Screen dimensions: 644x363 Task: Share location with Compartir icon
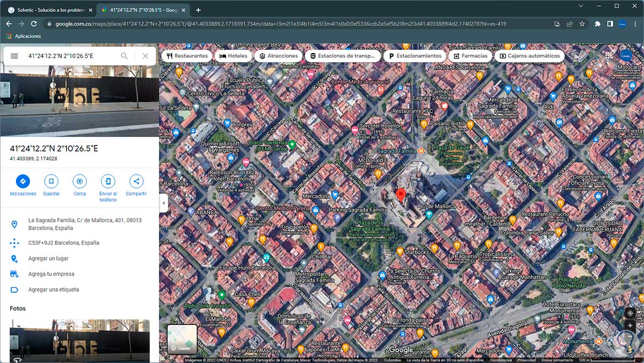point(136,181)
